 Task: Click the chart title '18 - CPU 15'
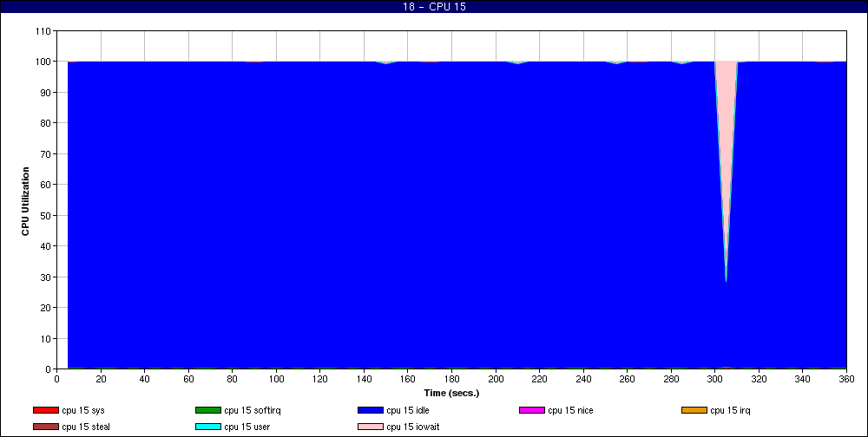[434, 7]
